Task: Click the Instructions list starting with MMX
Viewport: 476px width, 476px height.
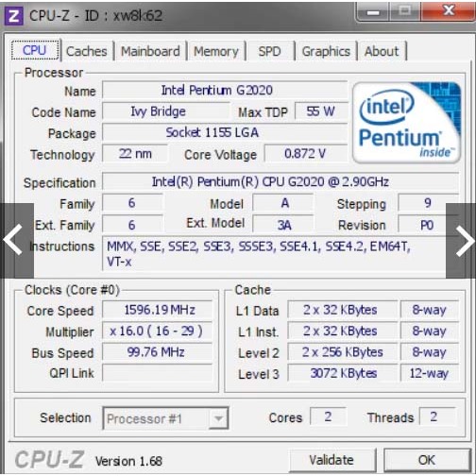Action: pyautogui.click(x=280, y=254)
